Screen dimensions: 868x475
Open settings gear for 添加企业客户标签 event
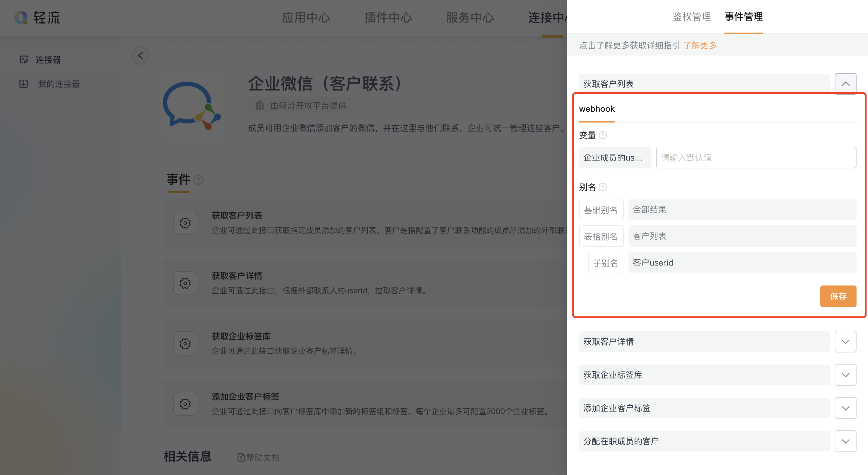(x=185, y=404)
